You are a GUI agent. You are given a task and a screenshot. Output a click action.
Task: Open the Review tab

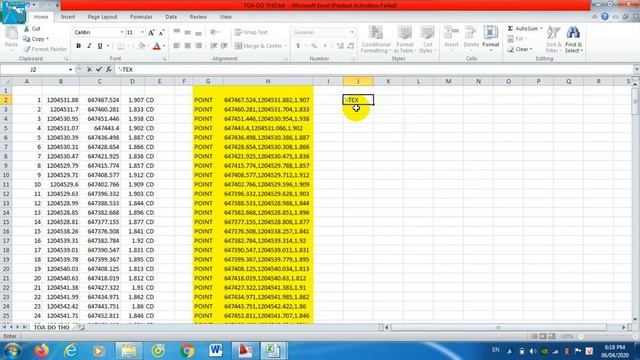(198, 17)
